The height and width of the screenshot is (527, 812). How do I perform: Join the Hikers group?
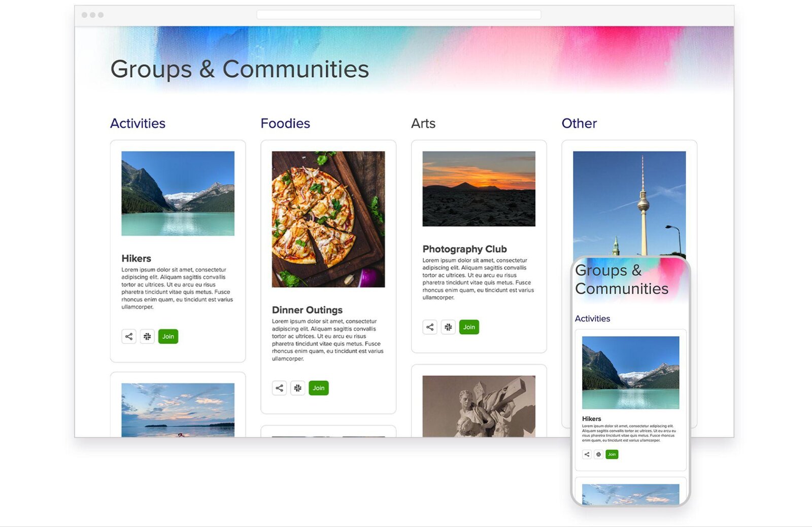tap(168, 336)
